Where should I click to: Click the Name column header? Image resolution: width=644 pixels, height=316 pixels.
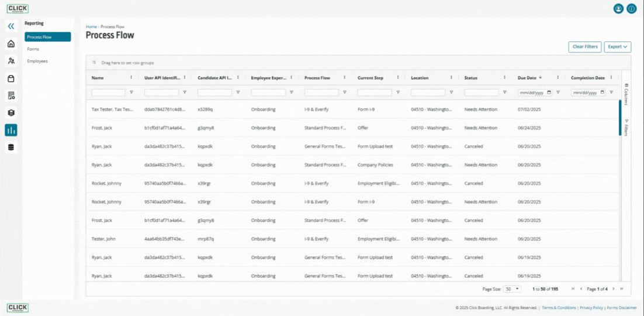pyautogui.click(x=98, y=77)
